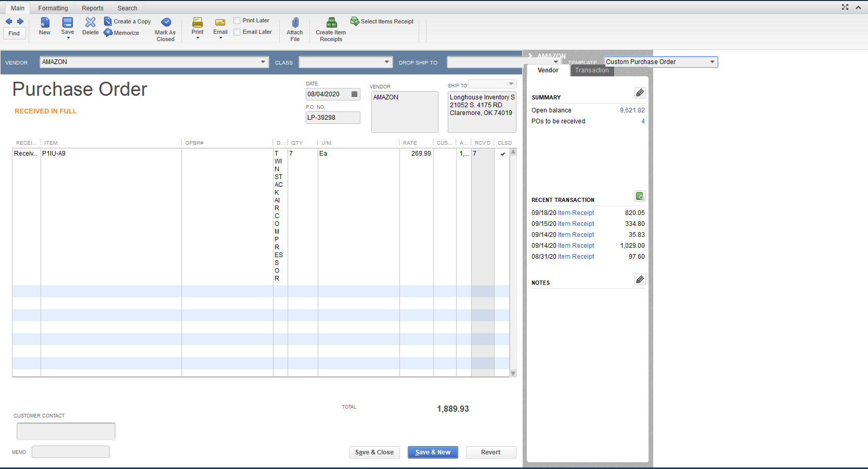This screenshot has height=469, width=868.
Task: Select the Create a Copy icon
Action: click(x=107, y=21)
